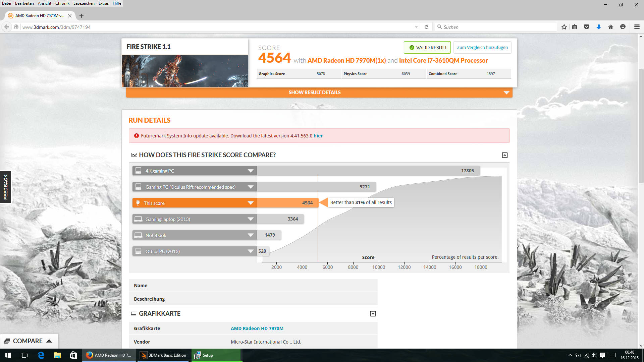Bookmark this page with the star icon
The height and width of the screenshot is (362, 644).
point(564,27)
